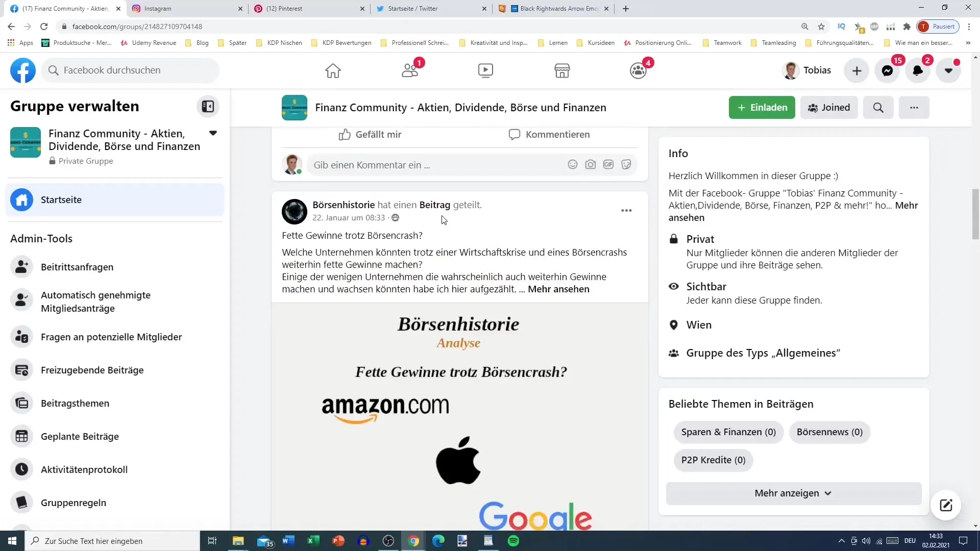This screenshot has width=980, height=551.
Task: Switch to the Twitter browser tab
Action: [431, 9]
